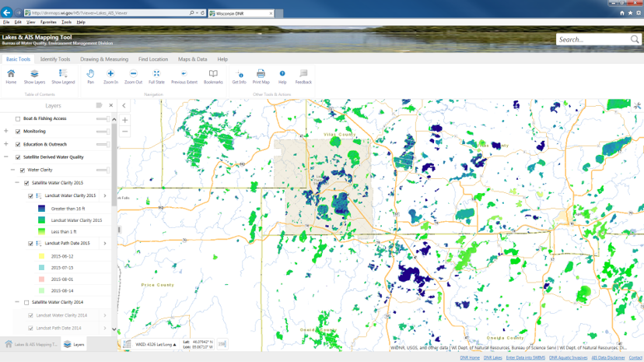Open the Maps & Data tab

(x=192, y=59)
